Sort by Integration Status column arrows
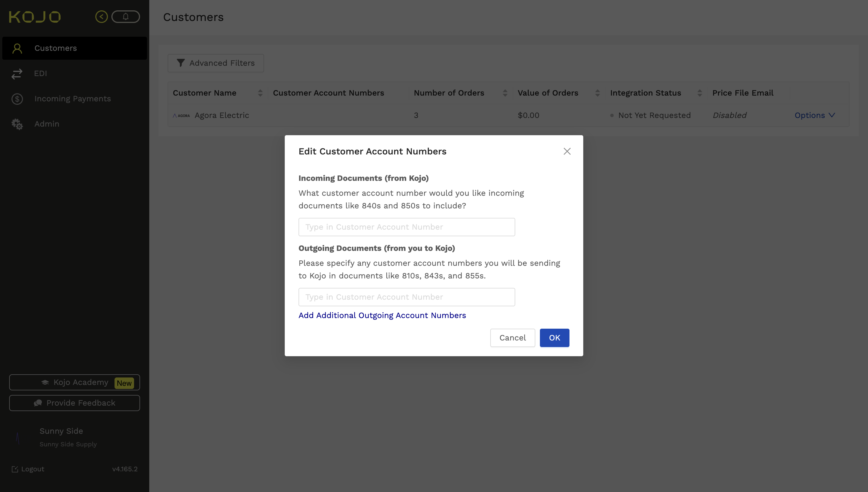This screenshot has height=492, width=868. pyautogui.click(x=700, y=93)
